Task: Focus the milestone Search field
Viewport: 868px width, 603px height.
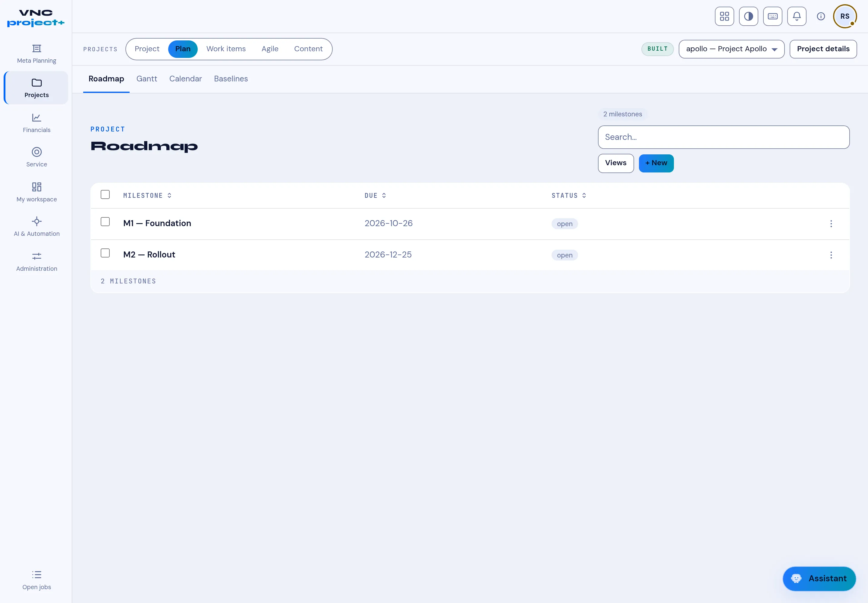Action: [723, 137]
